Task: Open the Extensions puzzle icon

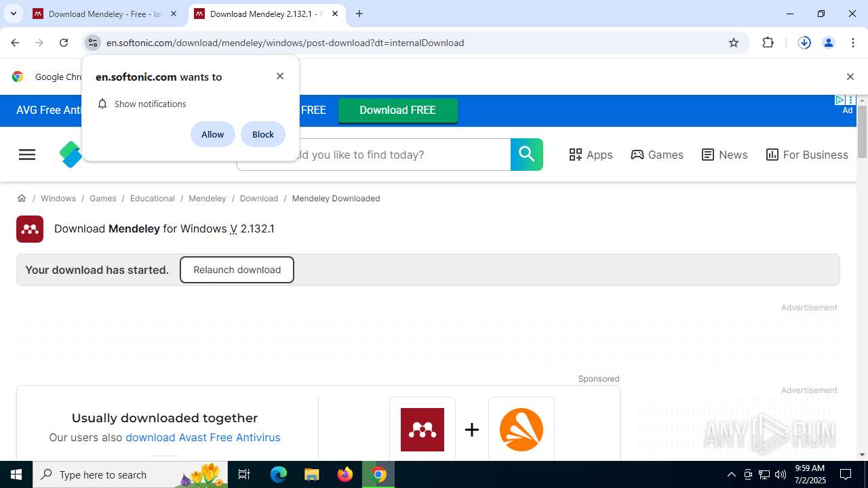Action: coord(768,43)
